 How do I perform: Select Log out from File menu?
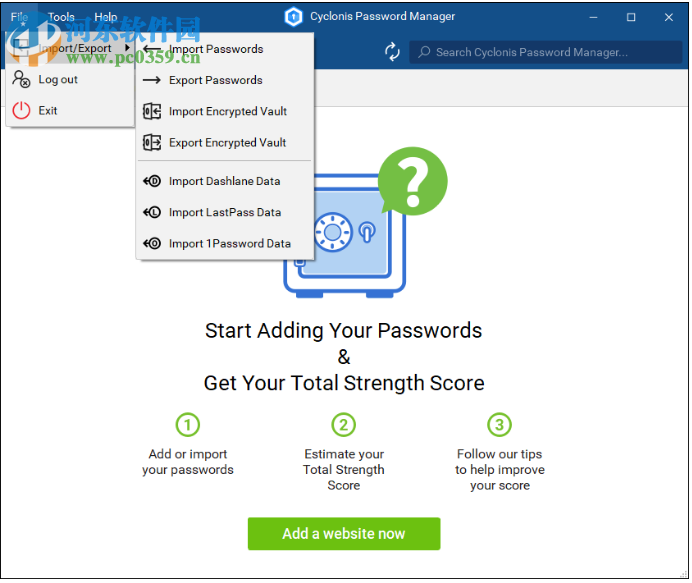pyautogui.click(x=71, y=79)
